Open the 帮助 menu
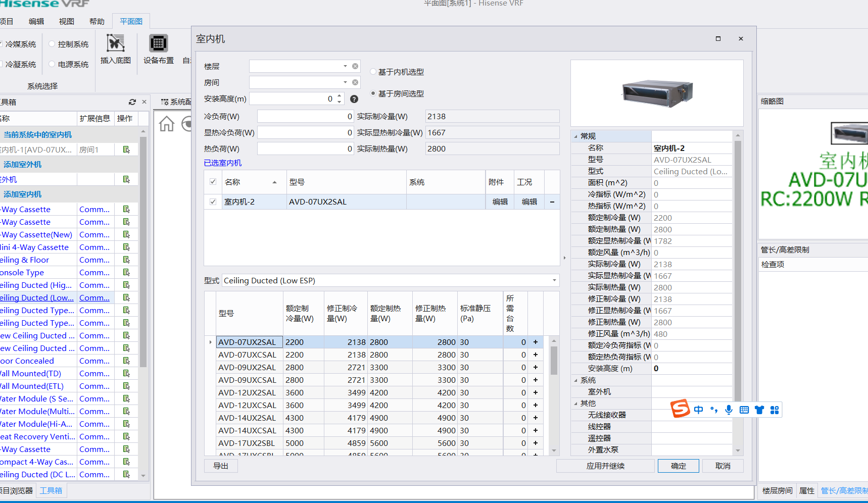 [x=97, y=21]
